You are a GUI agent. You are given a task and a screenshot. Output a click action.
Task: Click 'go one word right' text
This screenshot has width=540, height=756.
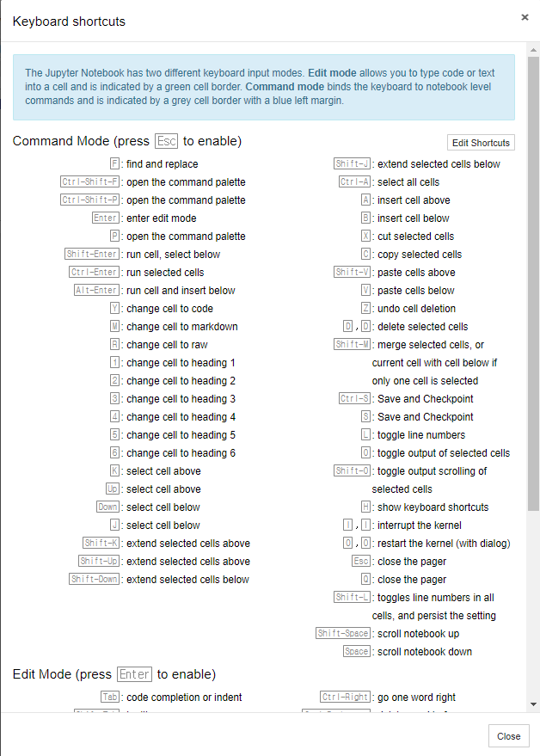pyautogui.click(x=416, y=698)
